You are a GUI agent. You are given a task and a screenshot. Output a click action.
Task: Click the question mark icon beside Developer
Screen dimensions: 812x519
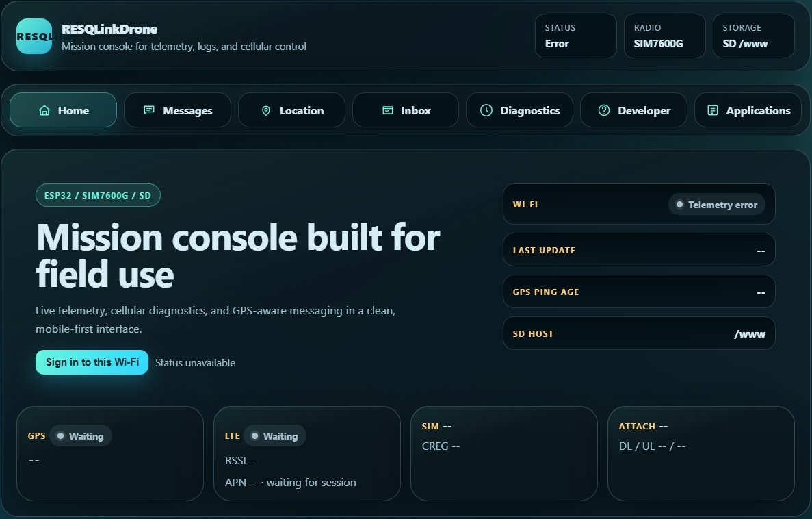pos(604,110)
